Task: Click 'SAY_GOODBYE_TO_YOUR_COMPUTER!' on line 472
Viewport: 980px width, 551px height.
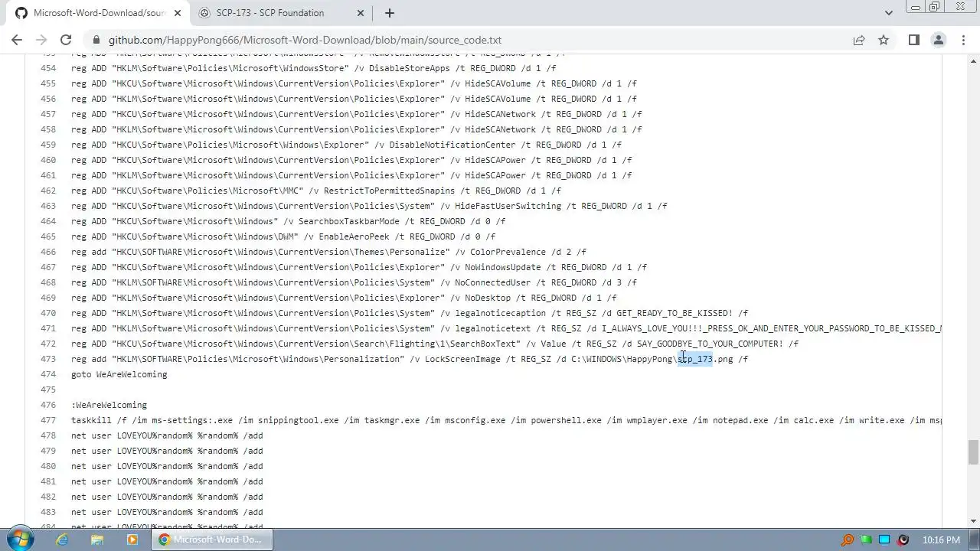Action: (710, 344)
